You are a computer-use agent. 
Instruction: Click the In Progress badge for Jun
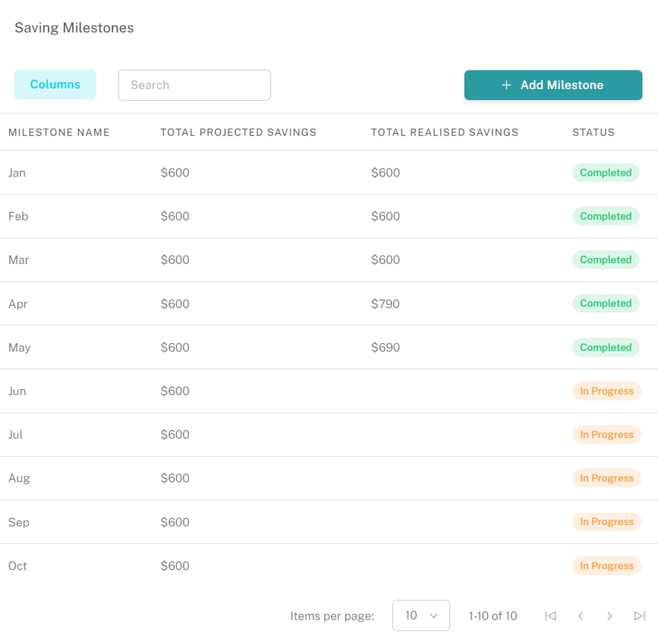607,390
